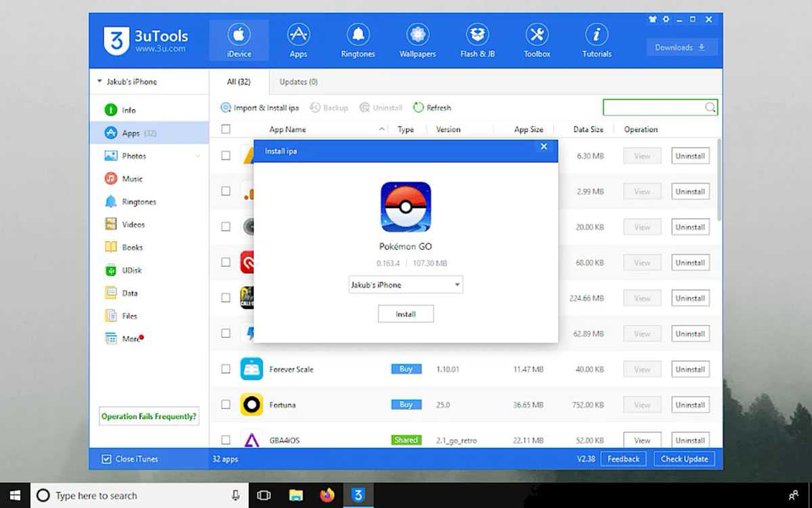The height and width of the screenshot is (508, 812).
Task: Tick the select-all checkbox in header
Action: click(x=226, y=129)
